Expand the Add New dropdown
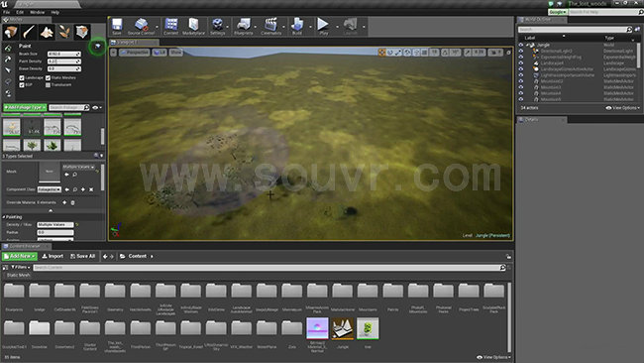644x363 pixels. [x=20, y=256]
